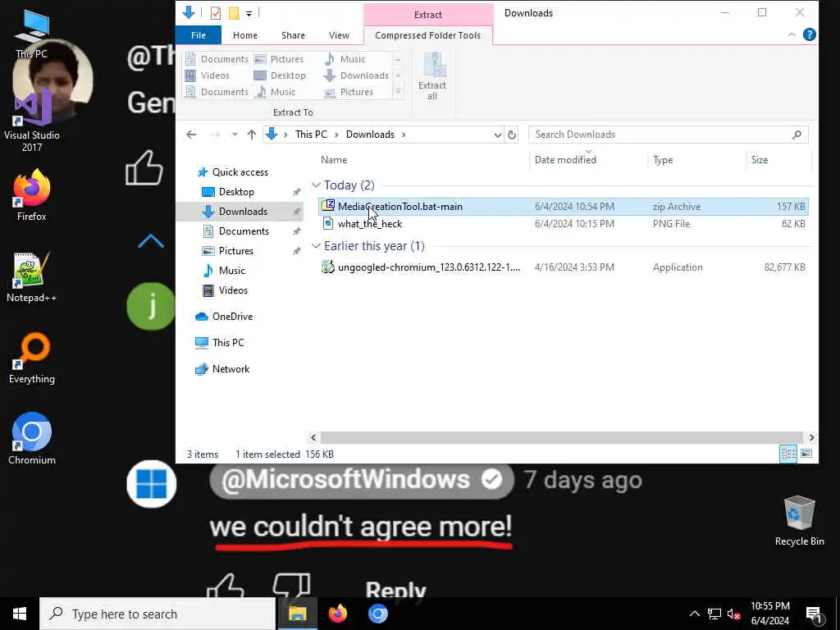Click the horizontal scrollbar right arrow

(811, 438)
